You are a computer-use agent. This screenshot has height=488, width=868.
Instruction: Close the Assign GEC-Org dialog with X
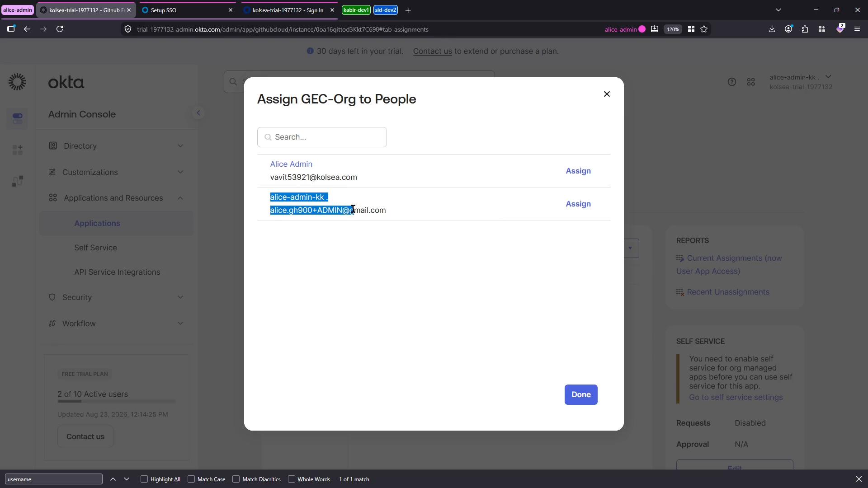607,94
